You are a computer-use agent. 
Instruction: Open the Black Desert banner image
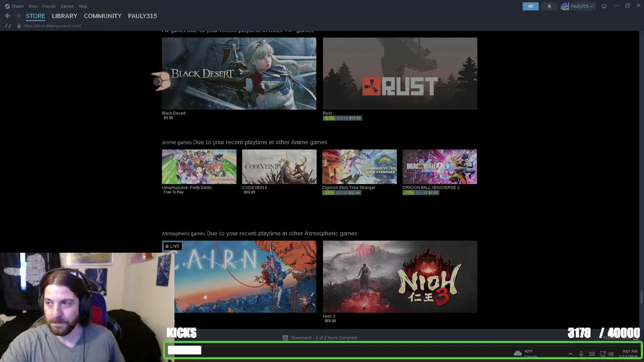click(x=239, y=73)
